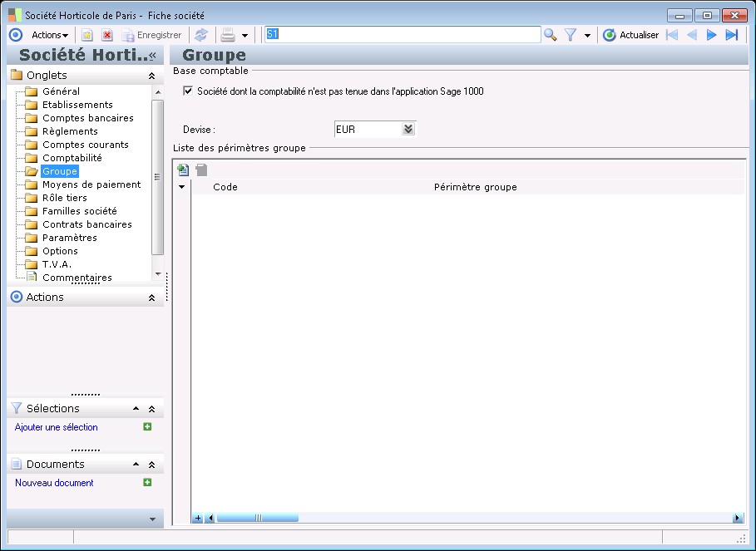
Task: Go to the next record arrow
Action: [711, 35]
